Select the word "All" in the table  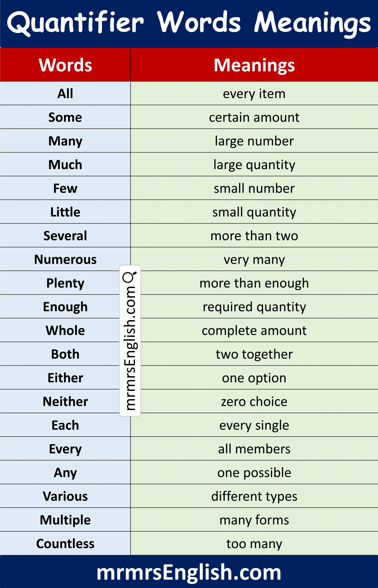point(65,93)
